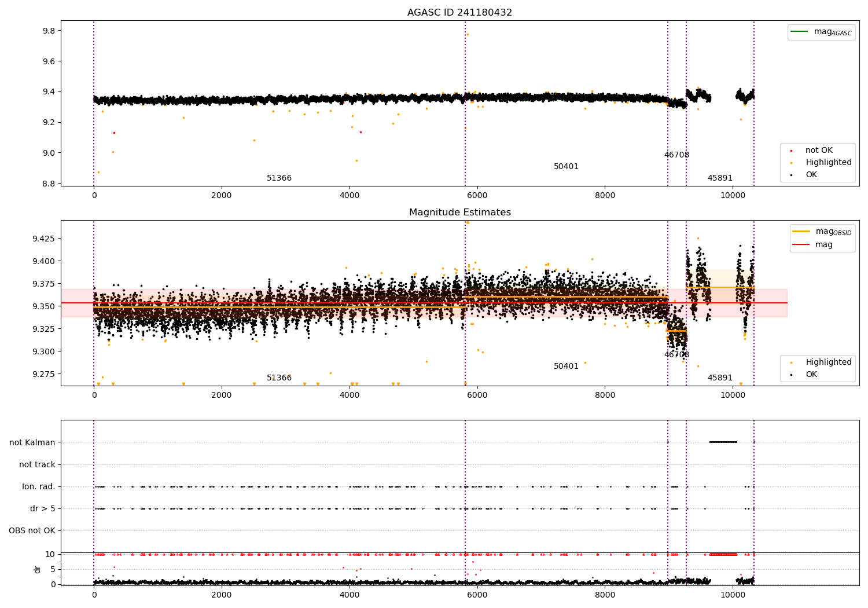Click the 9.275 y-axis tick label

click(x=43, y=374)
